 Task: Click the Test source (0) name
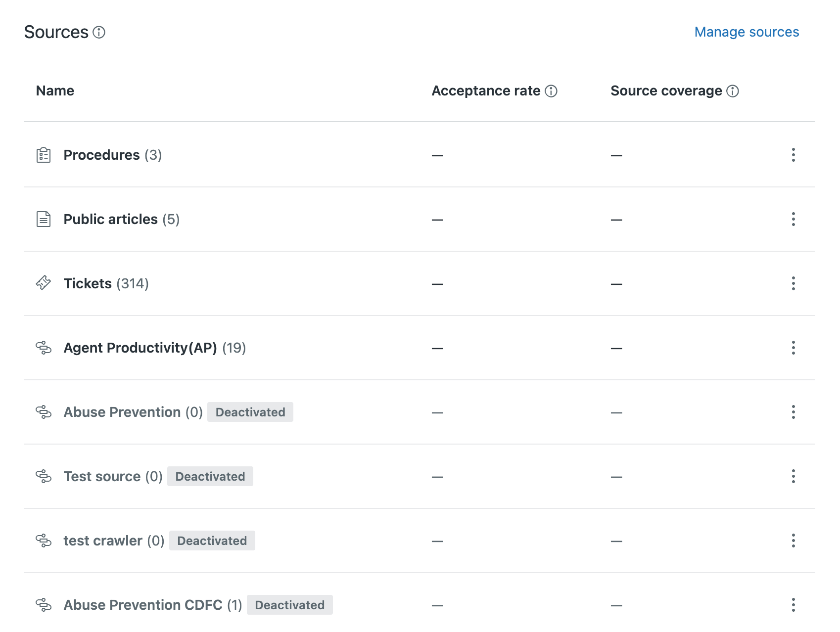113,477
